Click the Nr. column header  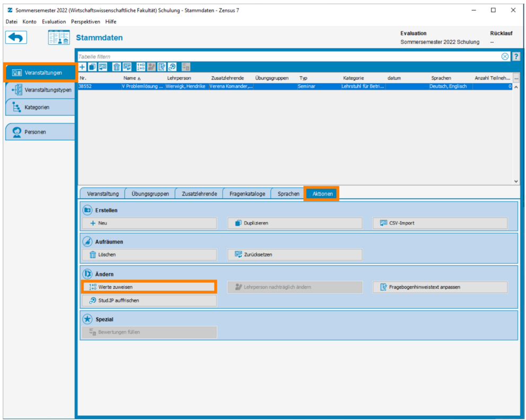(100, 78)
